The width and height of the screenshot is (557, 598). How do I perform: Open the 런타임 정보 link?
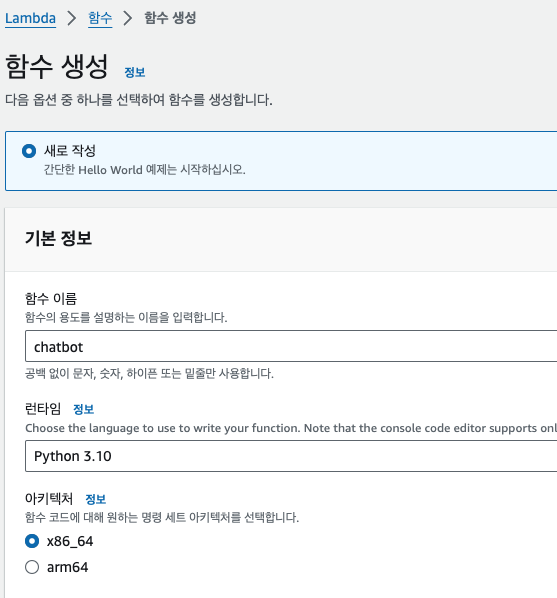pos(83,409)
